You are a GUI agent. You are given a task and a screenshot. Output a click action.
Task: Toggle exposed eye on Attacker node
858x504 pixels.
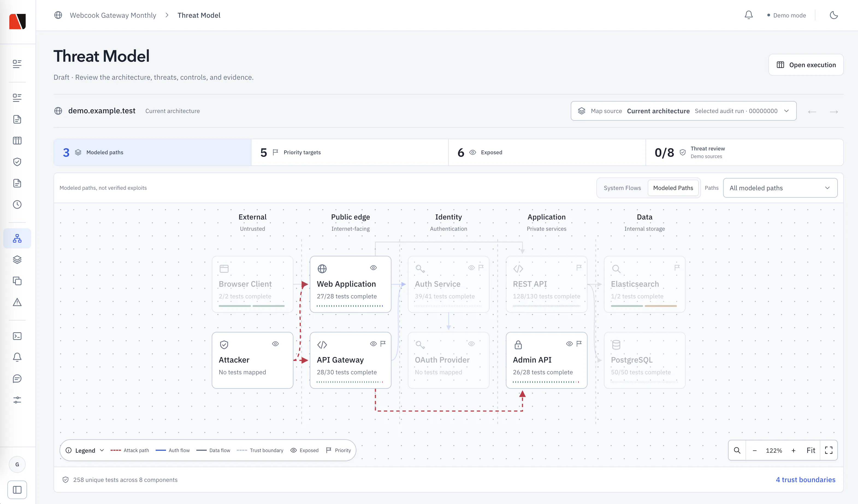click(275, 344)
